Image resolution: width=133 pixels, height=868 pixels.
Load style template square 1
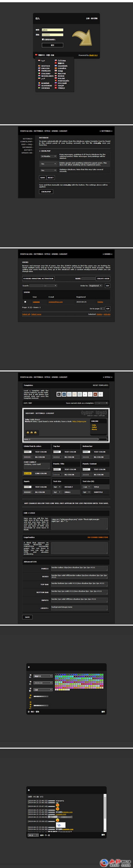point(59,394)
